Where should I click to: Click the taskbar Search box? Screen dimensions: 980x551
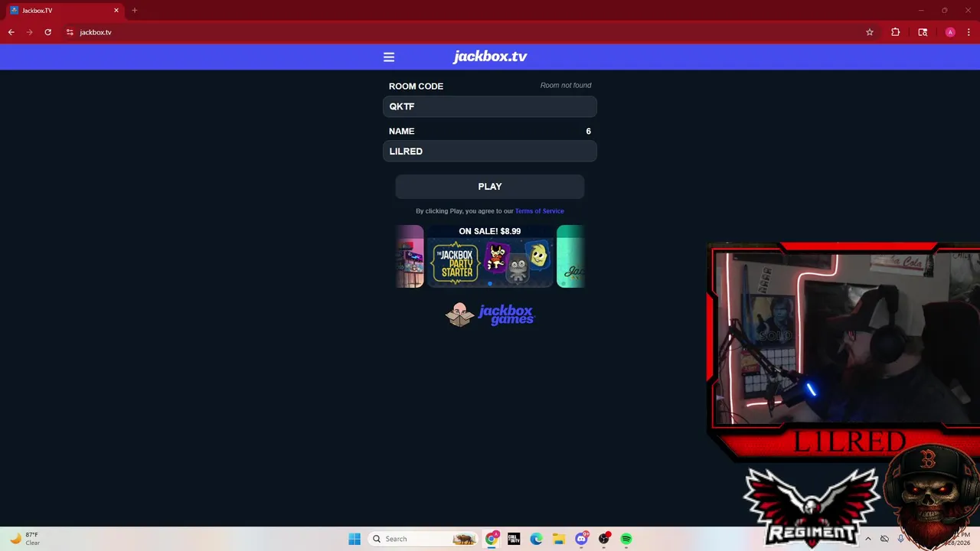425,539
